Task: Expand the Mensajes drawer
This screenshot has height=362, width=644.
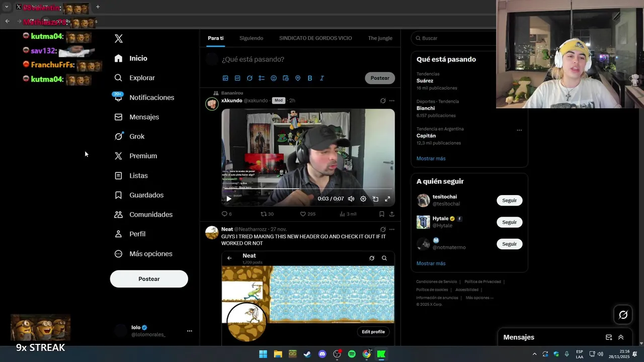Action: pyautogui.click(x=621, y=337)
